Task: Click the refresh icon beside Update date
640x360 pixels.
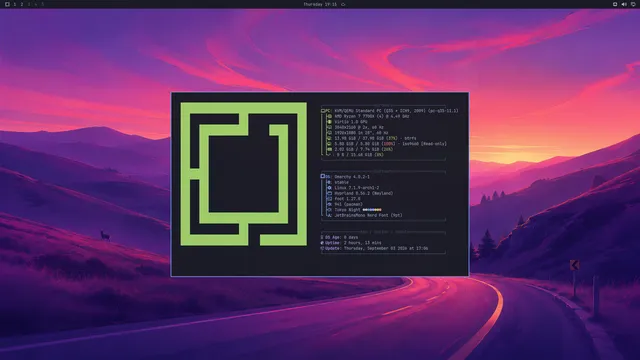Action: click(322, 248)
